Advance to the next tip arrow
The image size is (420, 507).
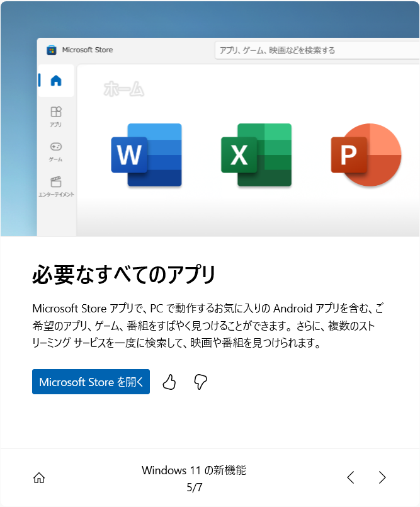tap(382, 477)
